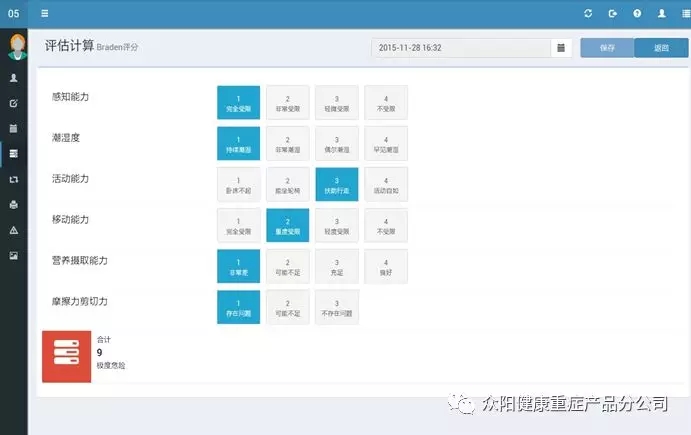Select score 4 活动自如 for 活动能力
The height and width of the screenshot is (435, 691).
point(385,184)
